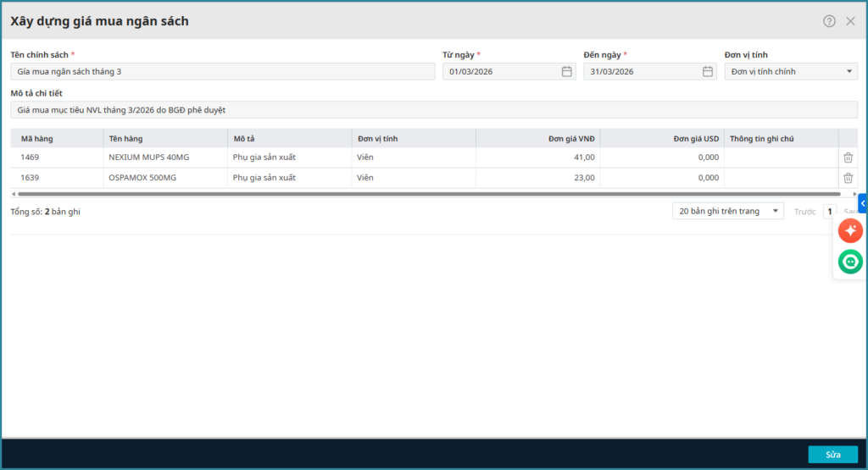The width and height of the screenshot is (868, 470).
Task: Open calendar picker for Đến ngày
Action: [x=707, y=72]
